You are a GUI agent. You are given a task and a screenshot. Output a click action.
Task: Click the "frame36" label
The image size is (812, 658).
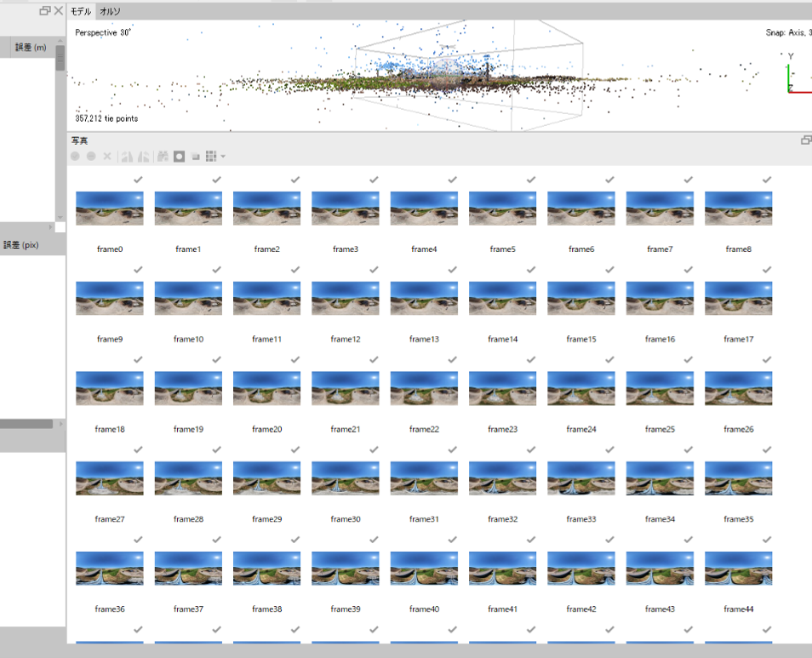tap(110, 609)
